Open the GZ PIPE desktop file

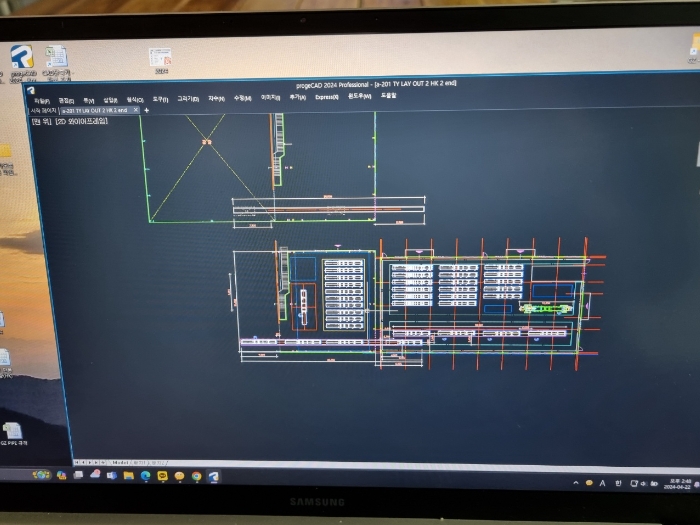(x=13, y=433)
